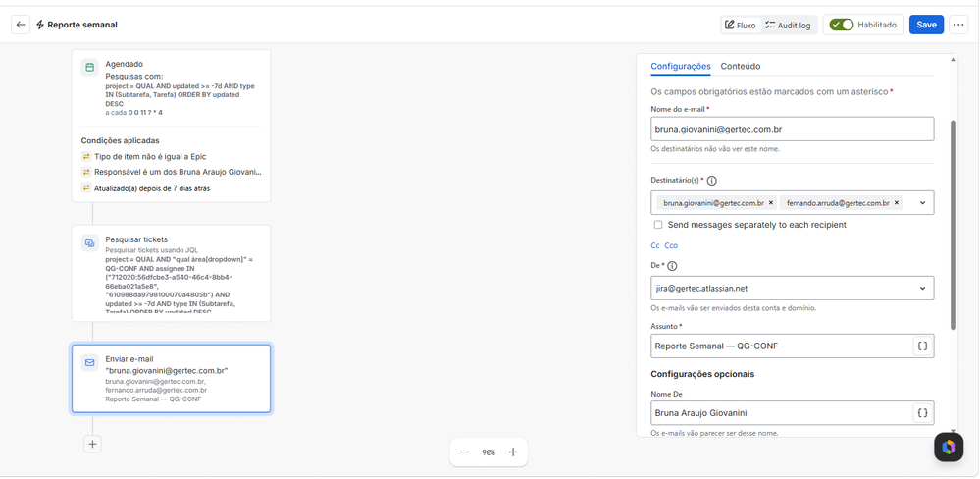The width and height of the screenshot is (980, 479).
Task: Open the three-dots more options menu
Action: point(958,25)
